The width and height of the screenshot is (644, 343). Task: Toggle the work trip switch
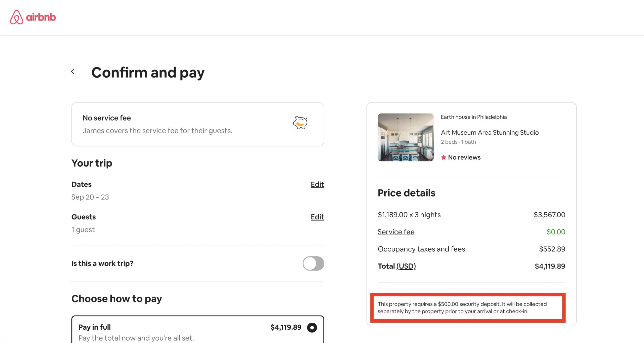[x=313, y=263]
